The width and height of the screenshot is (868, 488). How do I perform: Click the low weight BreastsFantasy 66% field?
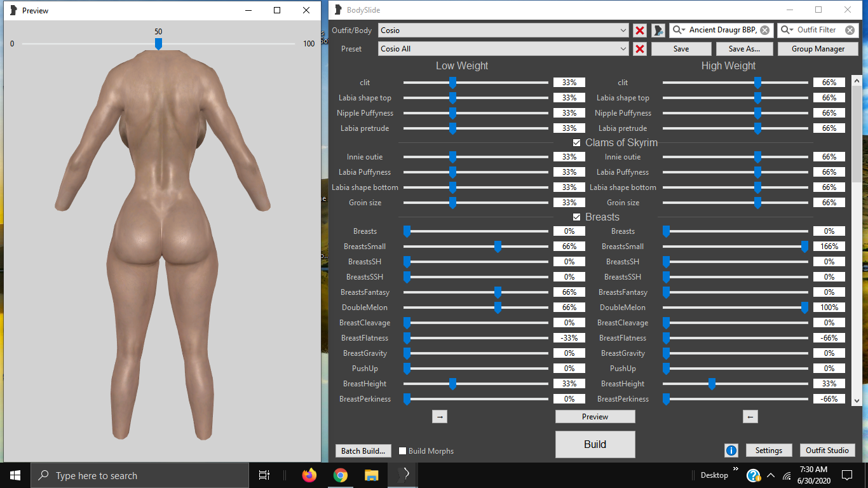[569, 292]
